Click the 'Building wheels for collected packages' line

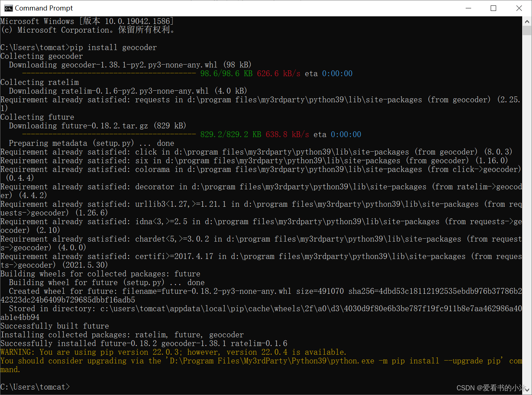click(x=100, y=274)
